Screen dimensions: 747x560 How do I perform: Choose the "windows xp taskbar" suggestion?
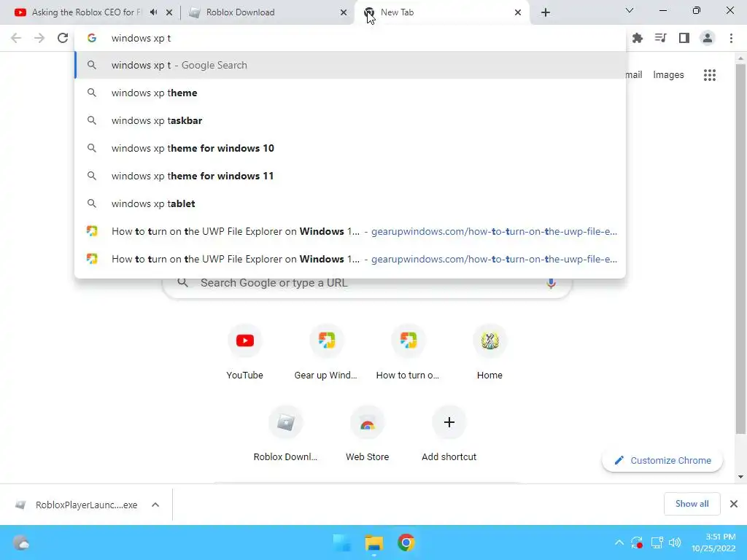[350, 120]
